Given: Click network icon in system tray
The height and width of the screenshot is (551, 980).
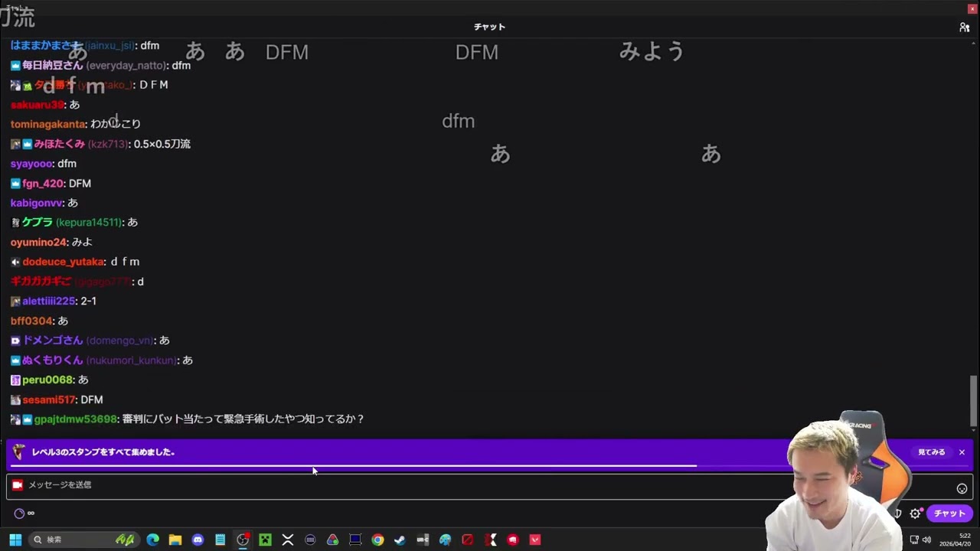Looking at the screenshot, I should click(914, 540).
